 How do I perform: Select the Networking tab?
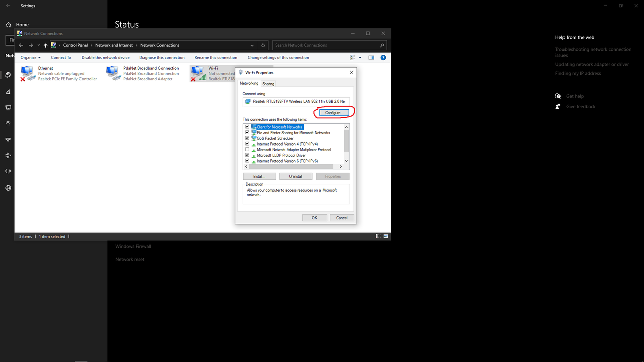tap(249, 83)
